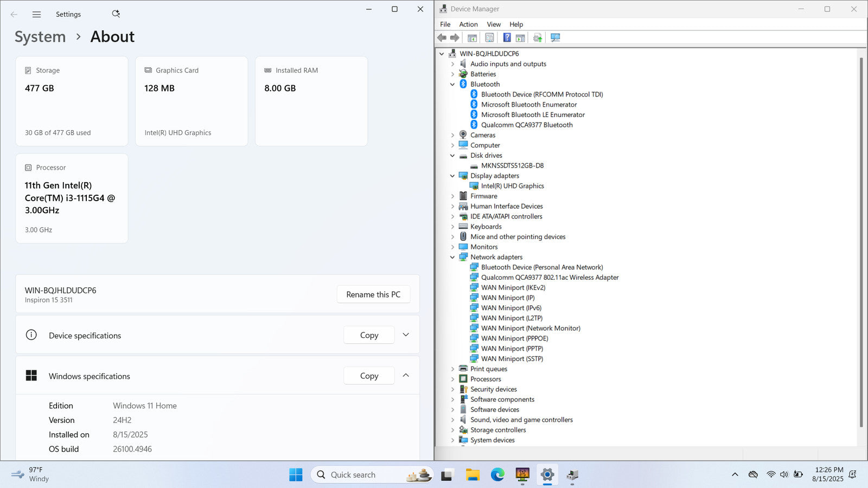Click Update device driver toolbar icon
The height and width of the screenshot is (488, 868).
click(538, 37)
